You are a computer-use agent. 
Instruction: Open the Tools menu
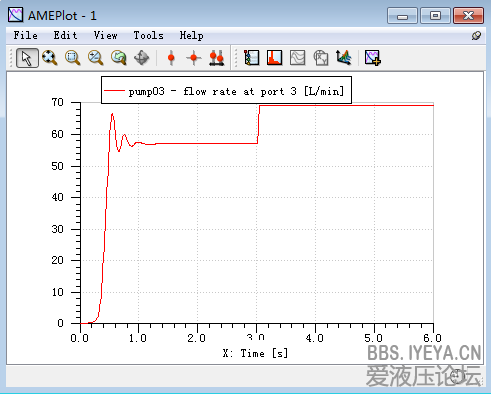148,35
